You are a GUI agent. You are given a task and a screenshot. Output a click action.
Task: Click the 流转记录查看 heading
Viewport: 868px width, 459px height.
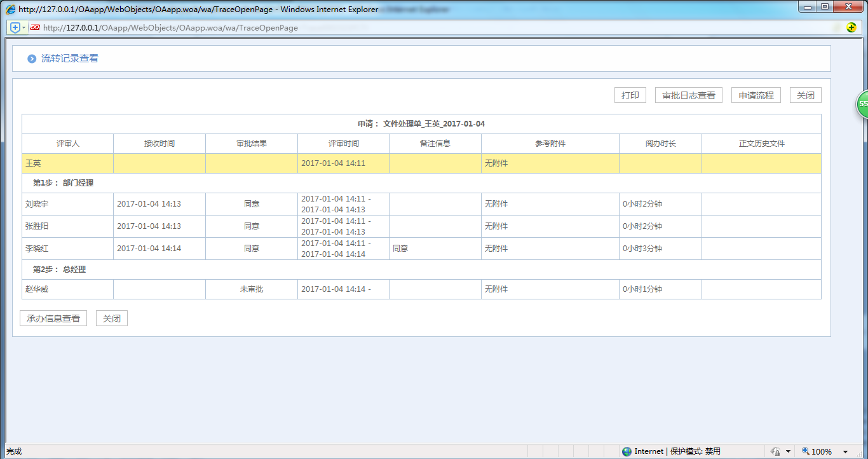[70, 58]
